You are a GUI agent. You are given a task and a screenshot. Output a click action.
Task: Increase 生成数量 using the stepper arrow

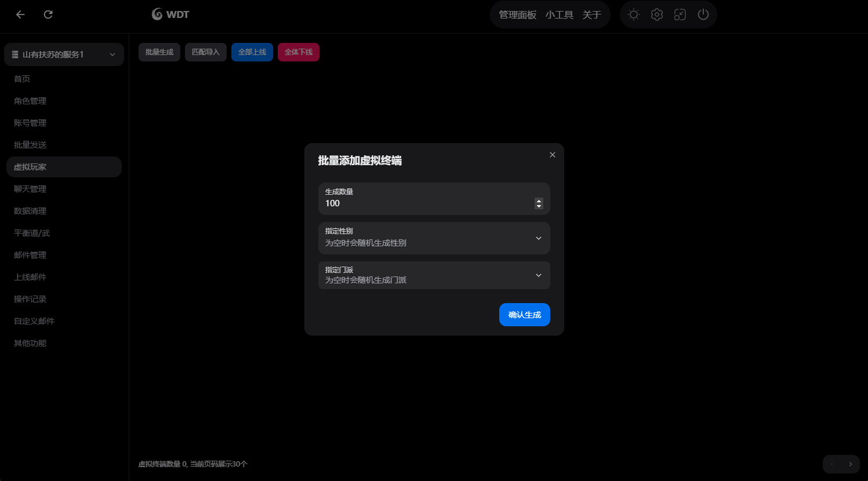tap(539, 201)
